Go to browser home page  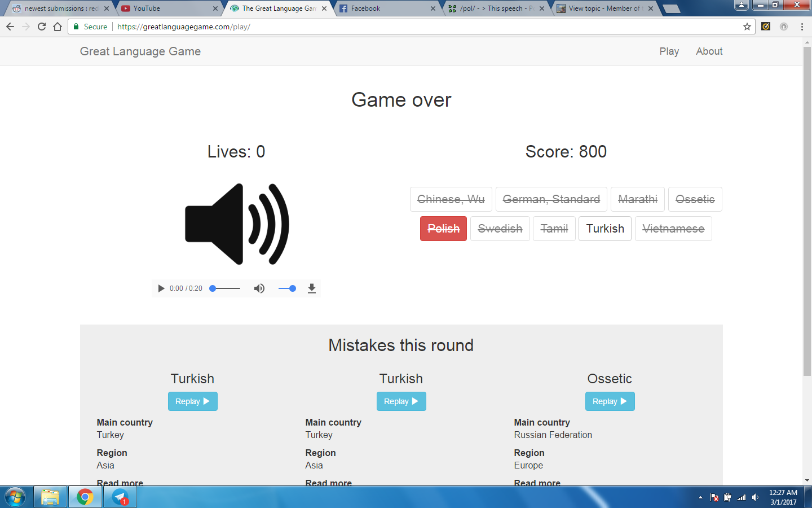58,27
